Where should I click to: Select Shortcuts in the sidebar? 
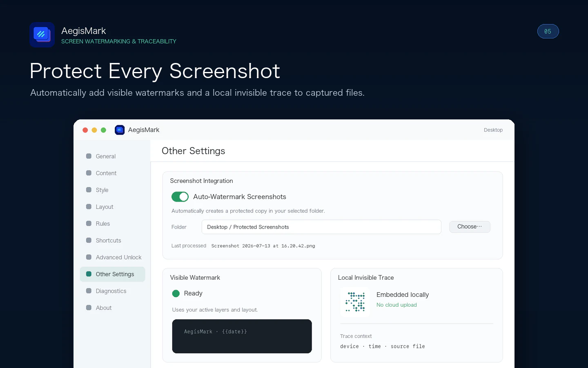pyautogui.click(x=113, y=240)
